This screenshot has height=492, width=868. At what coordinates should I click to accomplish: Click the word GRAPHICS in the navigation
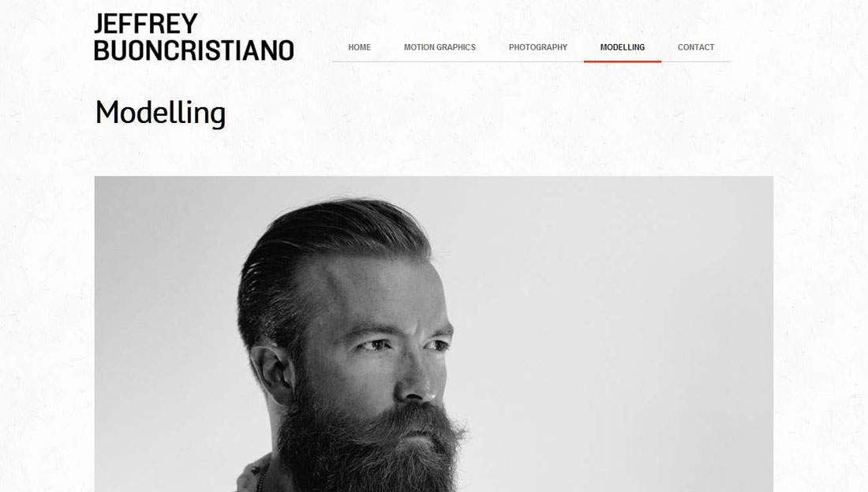[457, 47]
